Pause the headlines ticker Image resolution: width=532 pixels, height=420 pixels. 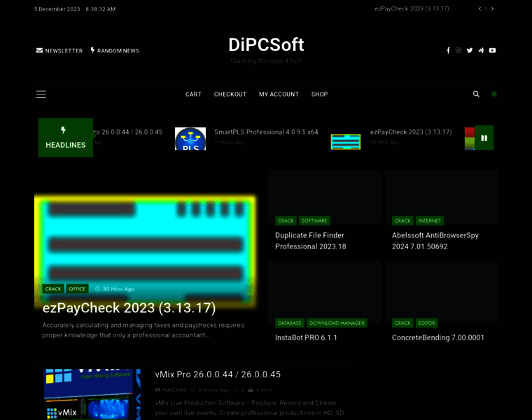tap(484, 138)
